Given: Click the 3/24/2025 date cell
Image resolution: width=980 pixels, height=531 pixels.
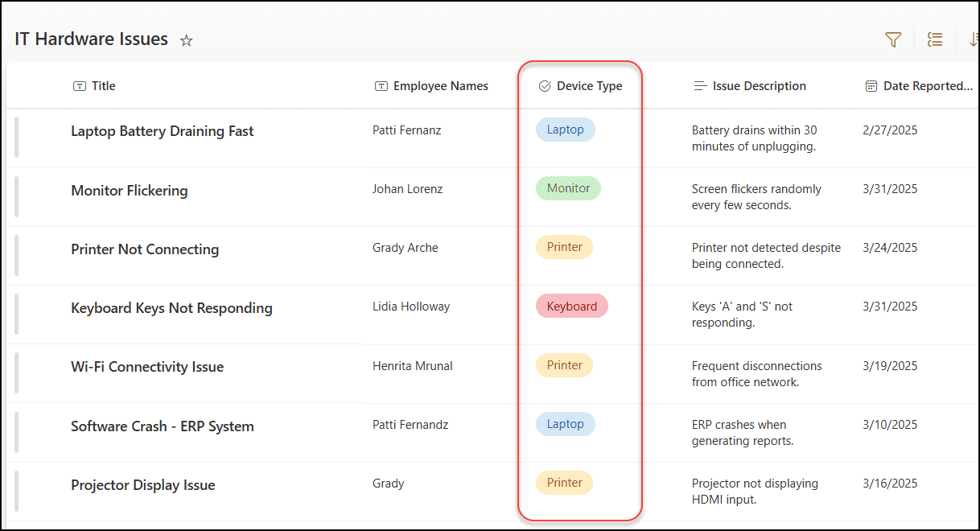Looking at the screenshot, I should pyautogui.click(x=890, y=248).
